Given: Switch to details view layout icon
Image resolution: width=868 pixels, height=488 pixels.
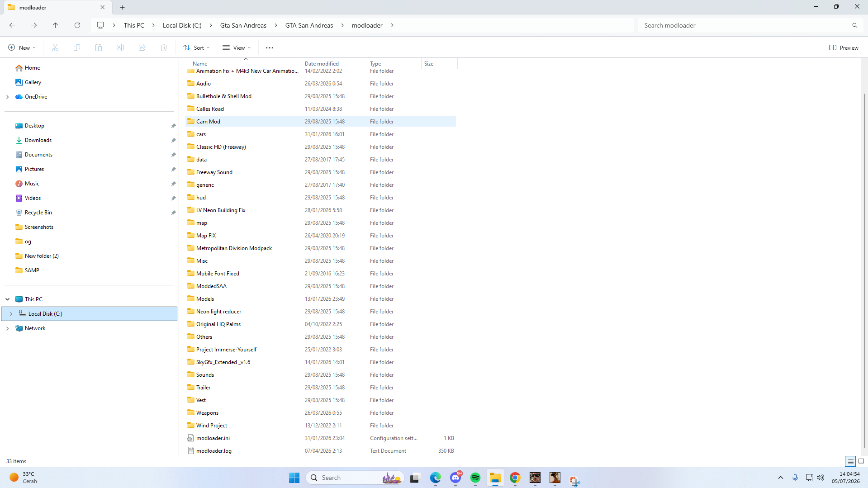Looking at the screenshot, I should click(x=850, y=461).
